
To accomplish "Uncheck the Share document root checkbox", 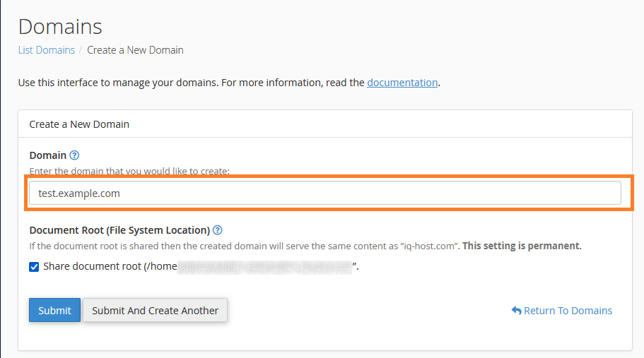I will [x=34, y=267].
